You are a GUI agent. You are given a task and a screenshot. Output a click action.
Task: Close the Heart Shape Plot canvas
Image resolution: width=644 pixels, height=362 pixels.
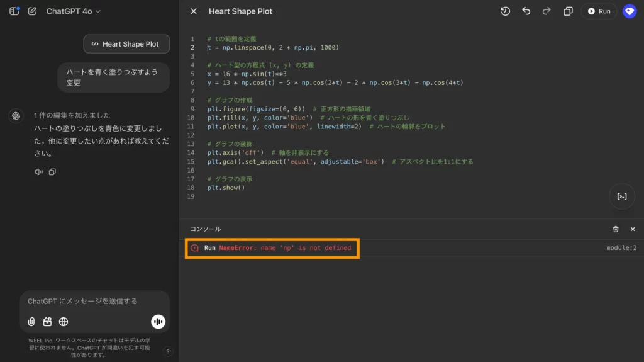[x=194, y=11]
